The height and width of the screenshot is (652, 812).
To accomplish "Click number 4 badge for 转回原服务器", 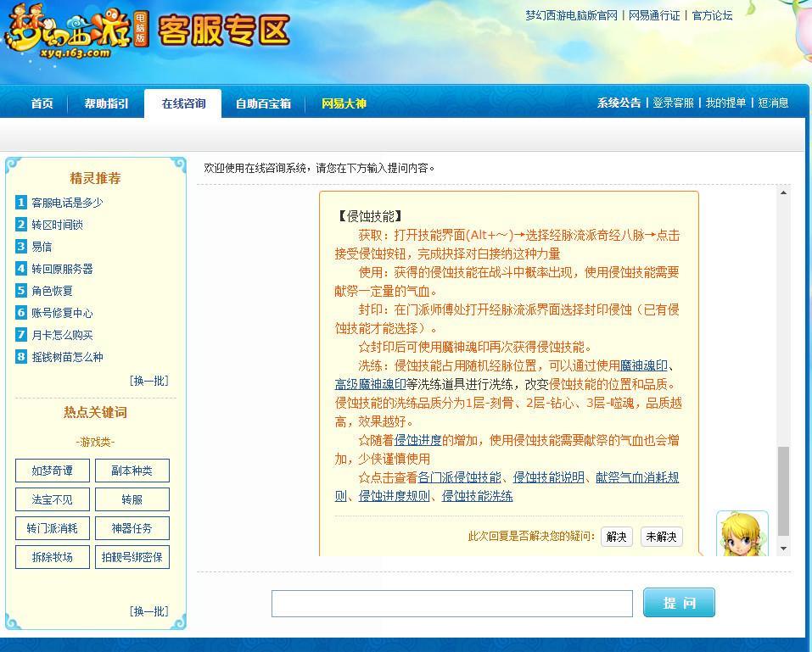I will (x=20, y=269).
